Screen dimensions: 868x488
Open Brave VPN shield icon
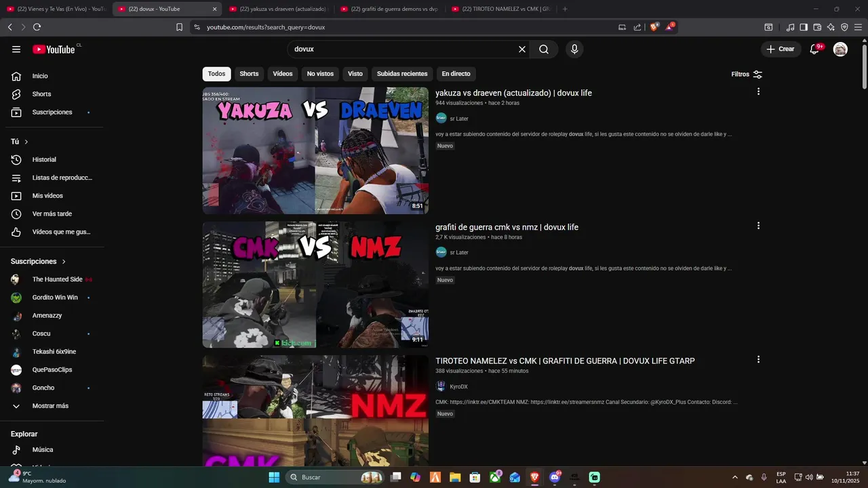(x=844, y=27)
